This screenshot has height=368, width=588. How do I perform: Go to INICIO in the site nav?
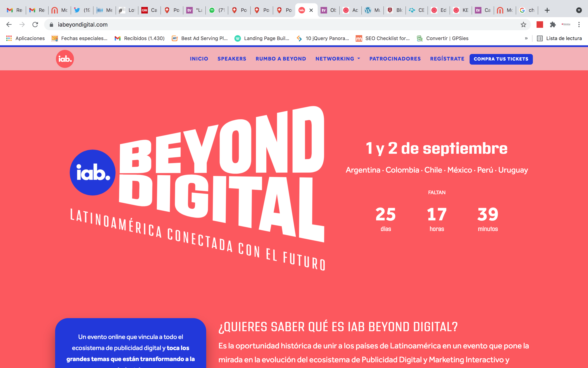(x=199, y=59)
